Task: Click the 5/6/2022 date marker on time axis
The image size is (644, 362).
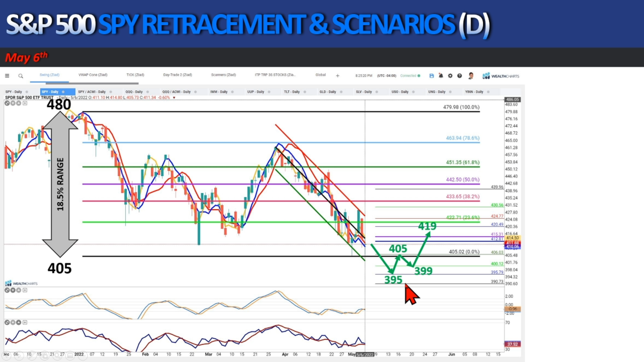Action: tap(365, 355)
